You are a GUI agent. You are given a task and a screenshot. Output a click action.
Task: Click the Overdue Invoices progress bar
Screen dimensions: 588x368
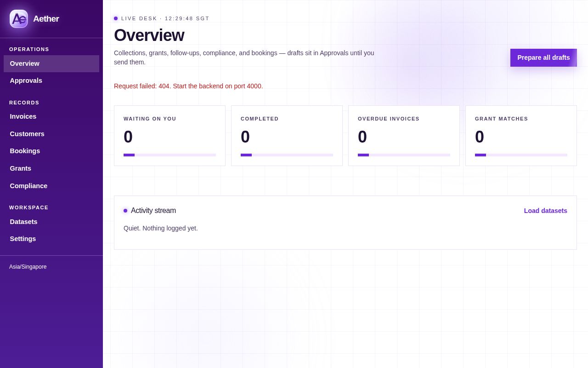click(404, 155)
